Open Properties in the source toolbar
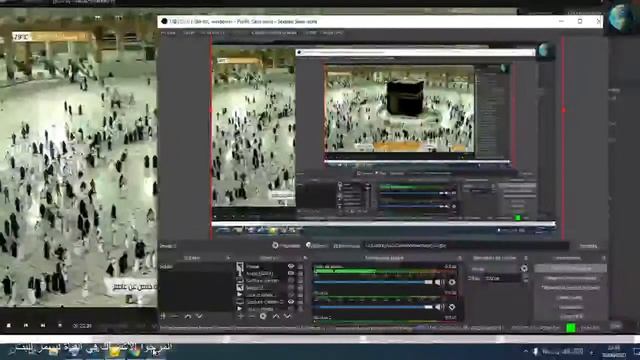 click(286, 246)
